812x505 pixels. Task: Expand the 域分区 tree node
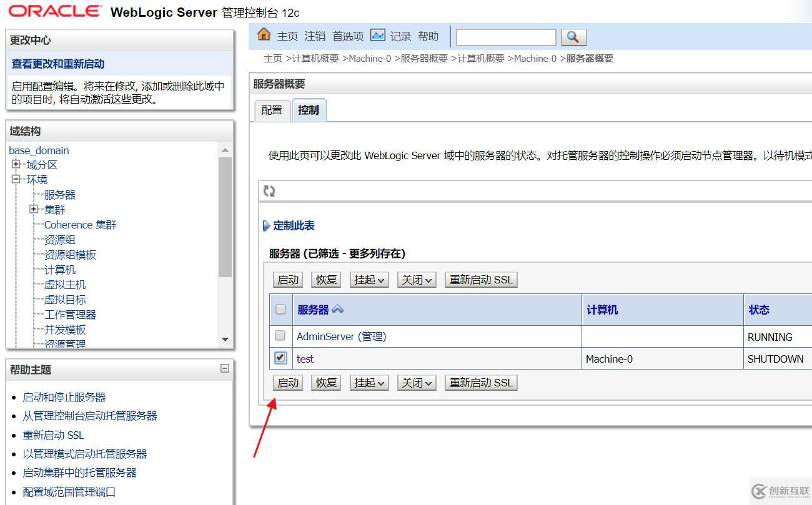(16, 164)
